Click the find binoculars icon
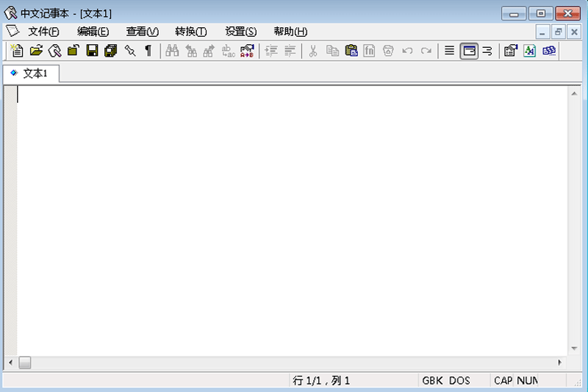Viewport: 588px width, 392px height. tap(172, 51)
